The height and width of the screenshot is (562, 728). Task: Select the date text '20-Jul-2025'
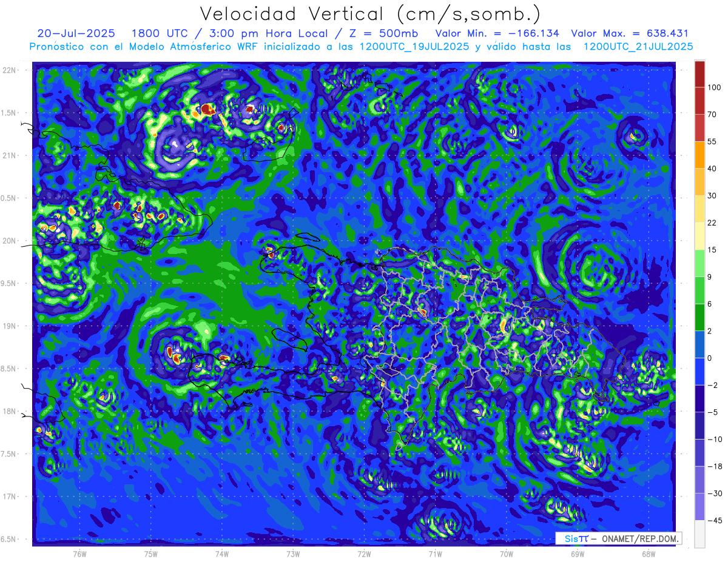tap(76, 33)
